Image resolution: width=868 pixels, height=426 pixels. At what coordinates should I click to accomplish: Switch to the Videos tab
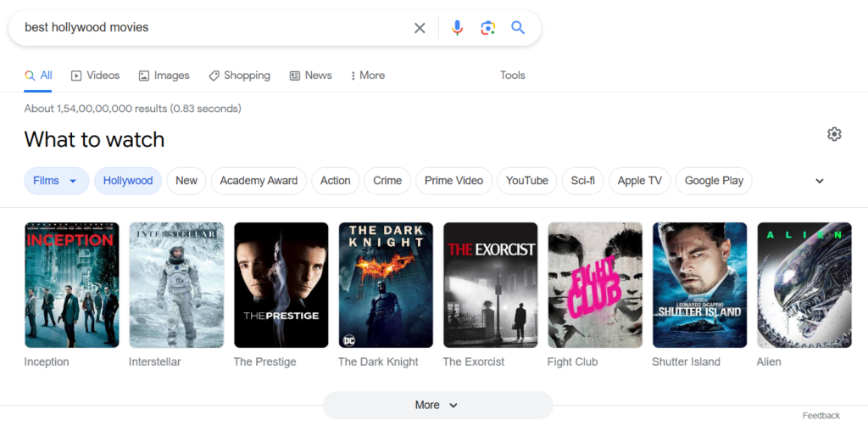(95, 76)
